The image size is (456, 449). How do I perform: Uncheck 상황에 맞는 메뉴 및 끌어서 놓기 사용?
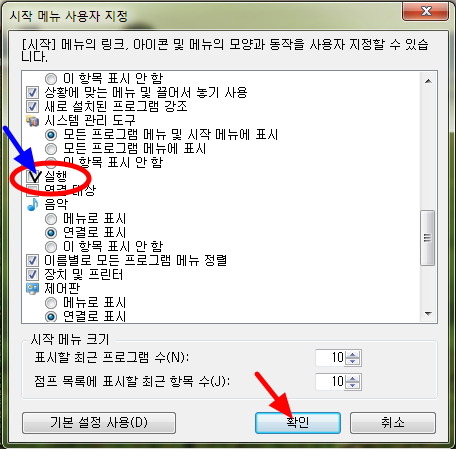tap(32, 93)
